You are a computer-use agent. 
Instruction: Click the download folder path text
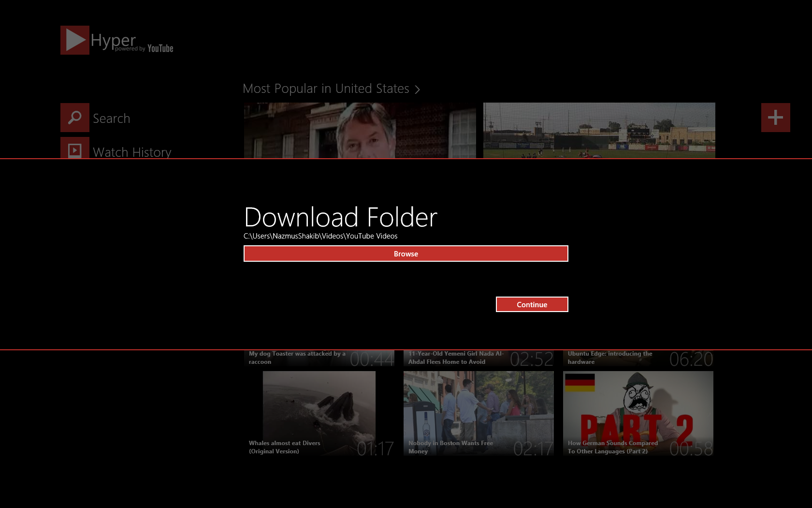320,236
